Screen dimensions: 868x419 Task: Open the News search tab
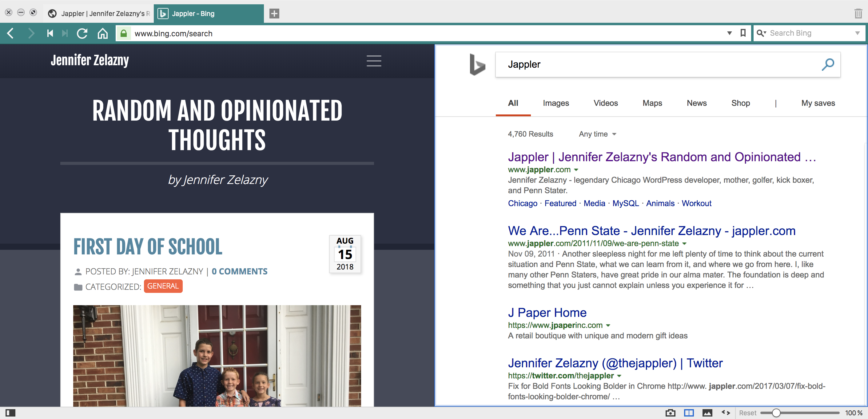696,103
